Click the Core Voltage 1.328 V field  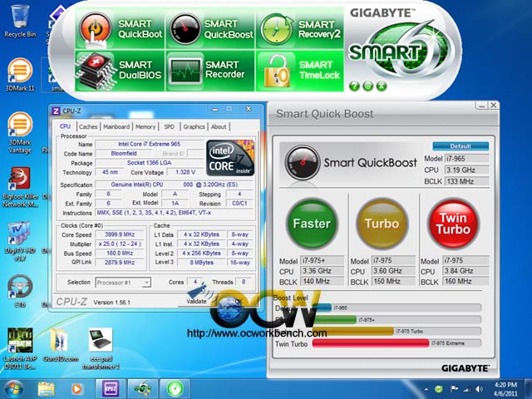185,172
